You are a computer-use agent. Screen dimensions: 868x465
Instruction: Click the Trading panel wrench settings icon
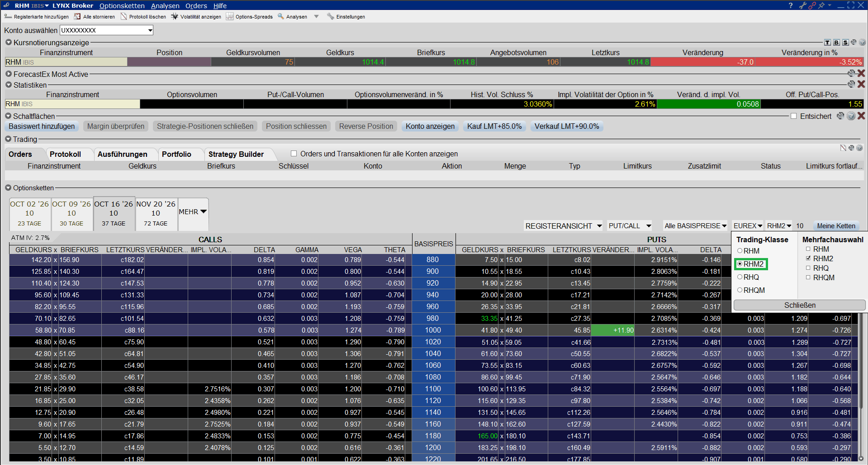click(851, 148)
